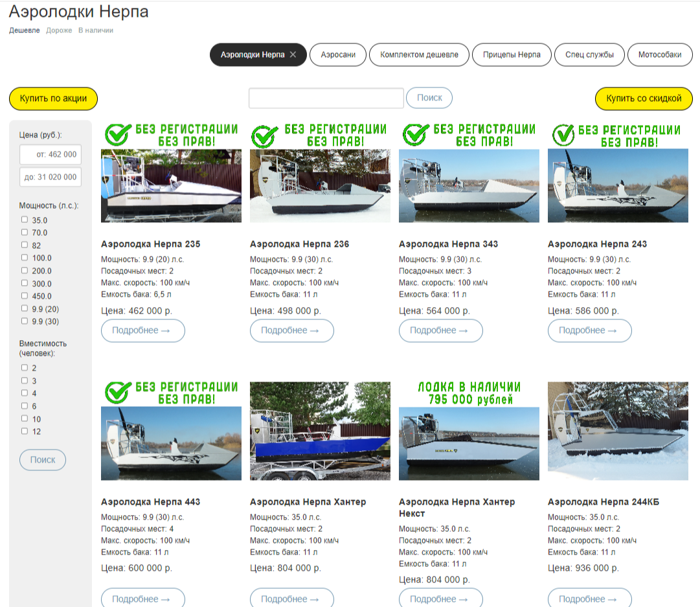Filter by В наличии
Screen dimensions: 700x607
coord(96,30)
